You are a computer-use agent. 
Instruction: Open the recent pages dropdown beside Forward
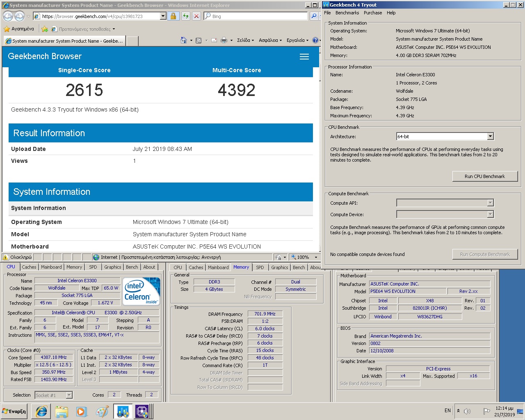pos(28,16)
